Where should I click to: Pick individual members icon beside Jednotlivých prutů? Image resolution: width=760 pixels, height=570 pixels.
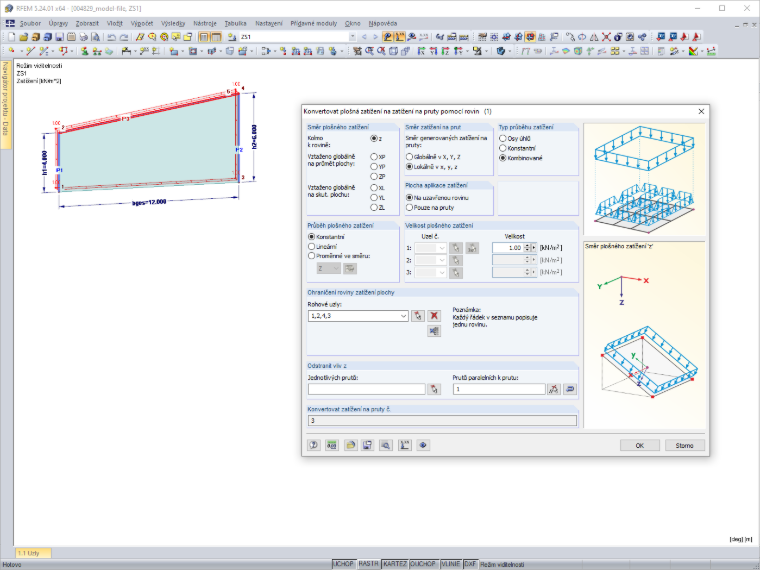point(434,389)
